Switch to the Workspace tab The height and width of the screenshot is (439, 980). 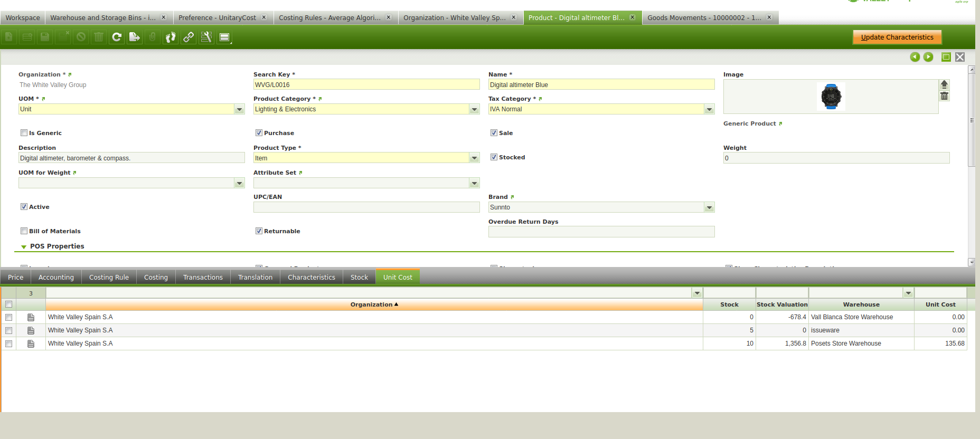pos(23,17)
